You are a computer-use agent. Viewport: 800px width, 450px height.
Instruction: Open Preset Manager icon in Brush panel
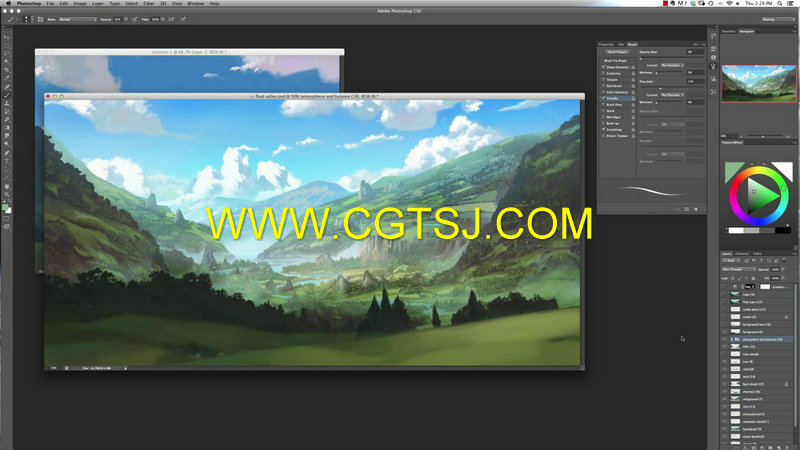[687, 209]
